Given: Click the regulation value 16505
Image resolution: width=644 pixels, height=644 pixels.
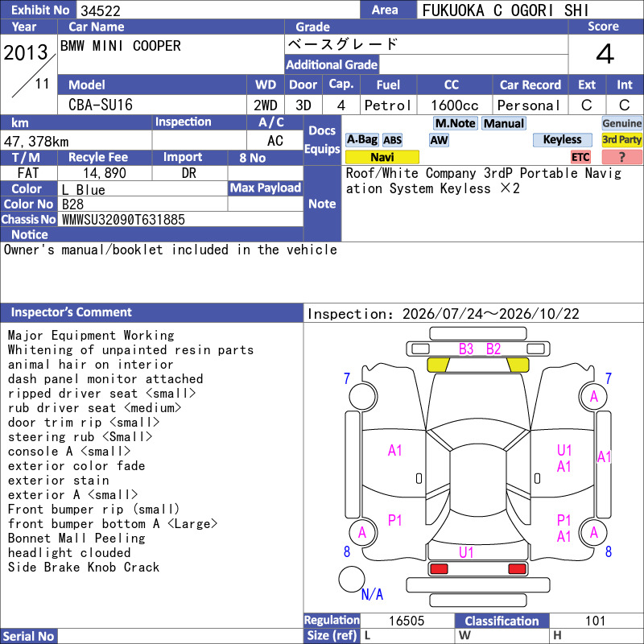Looking at the screenshot, I should pyautogui.click(x=407, y=621).
